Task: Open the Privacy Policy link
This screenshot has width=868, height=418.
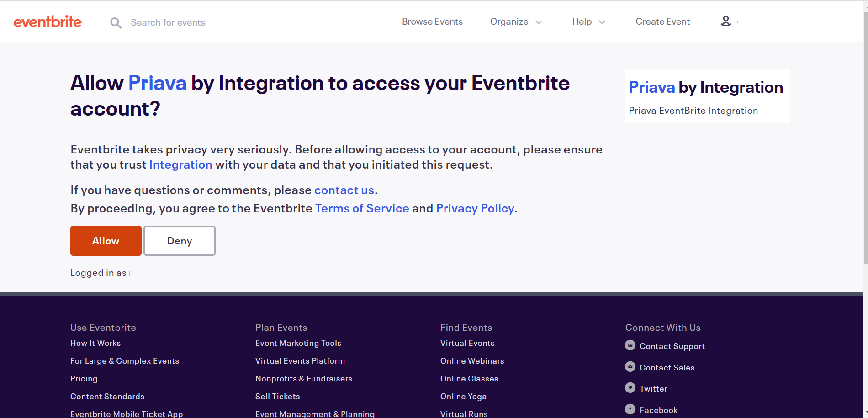Action: point(475,208)
